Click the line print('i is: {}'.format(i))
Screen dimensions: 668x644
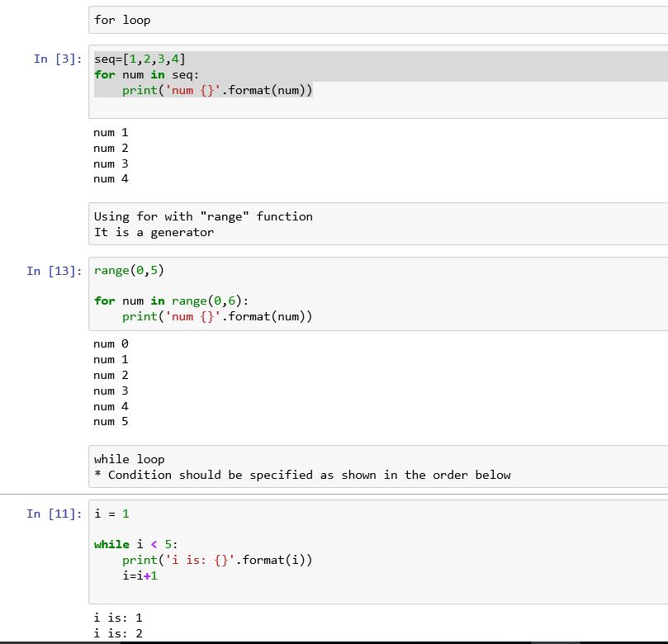coord(217,560)
